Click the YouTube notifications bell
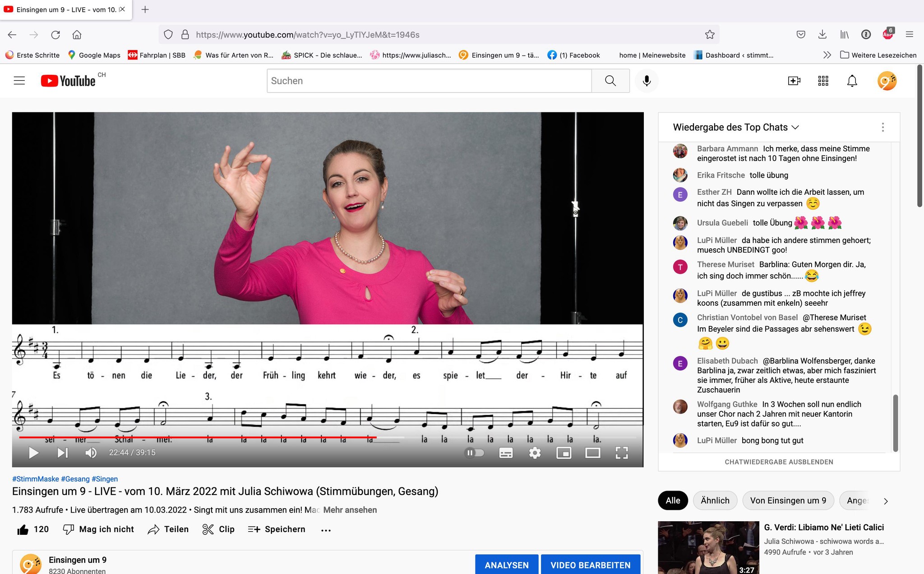924x574 pixels. tap(852, 81)
